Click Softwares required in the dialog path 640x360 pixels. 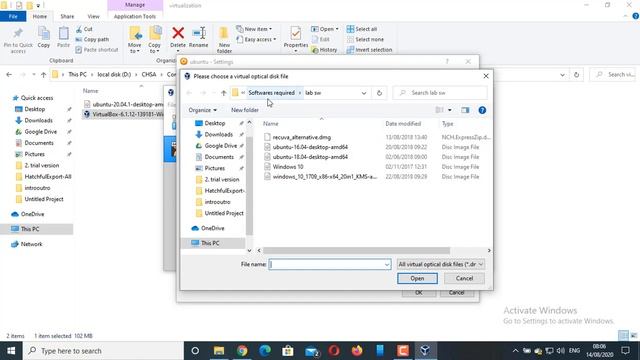pos(271,93)
